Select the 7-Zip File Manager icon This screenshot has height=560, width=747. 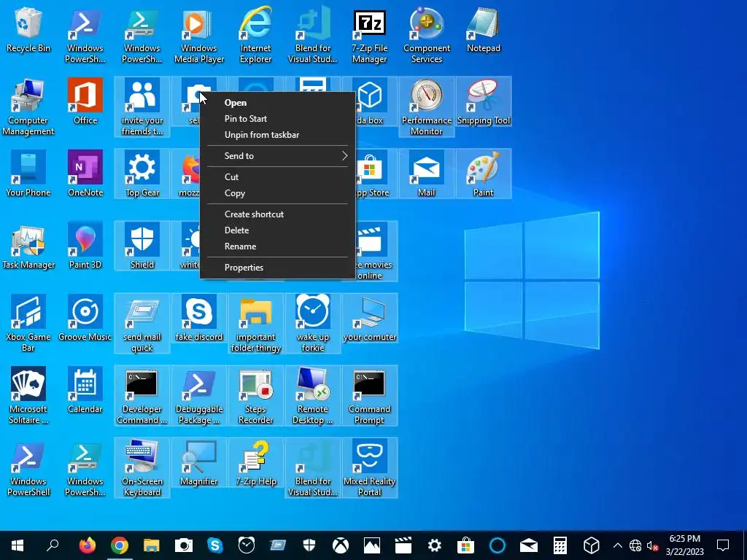pos(370,35)
